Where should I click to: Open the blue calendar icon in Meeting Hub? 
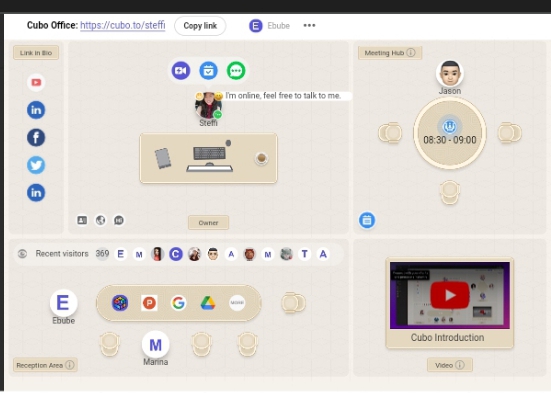367,220
